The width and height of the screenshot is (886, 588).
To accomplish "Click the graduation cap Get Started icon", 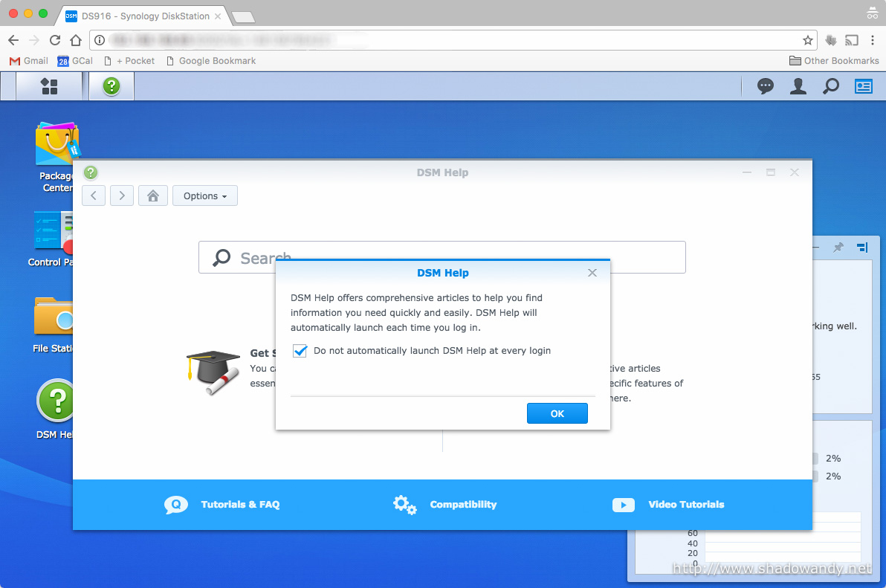I will (x=213, y=372).
